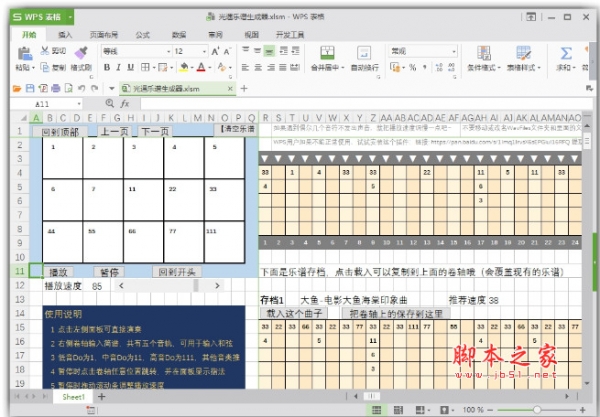Screen dimensions: 600x417
Task: Toggle Underline formatting
Action: coord(131,67)
